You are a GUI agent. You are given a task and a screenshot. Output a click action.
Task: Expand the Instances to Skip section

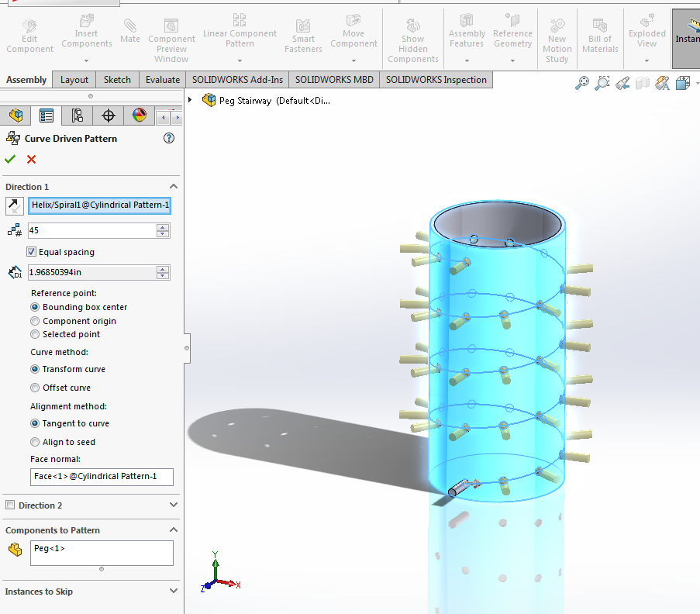(174, 591)
